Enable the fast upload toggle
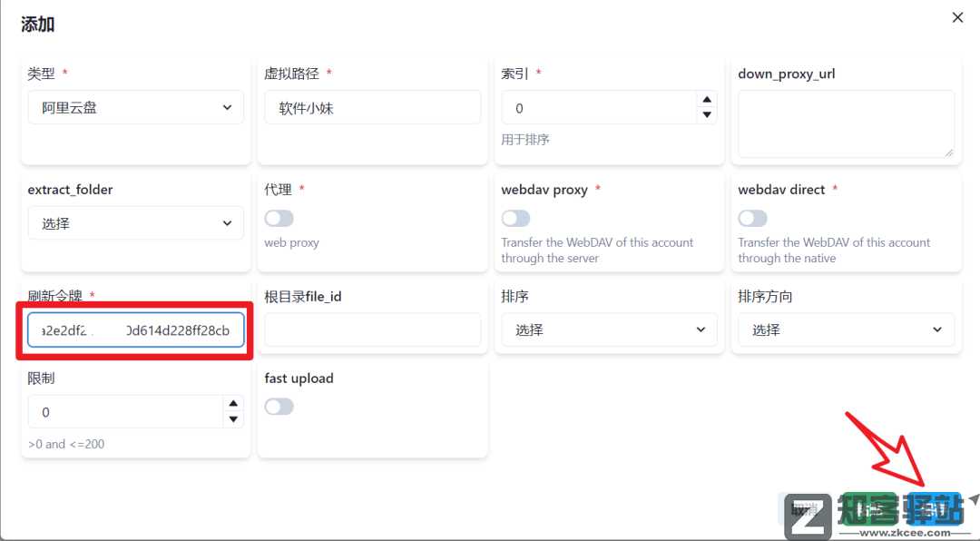Screen dimensions: 980x541 pyautogui.click(x=279, y=407)
